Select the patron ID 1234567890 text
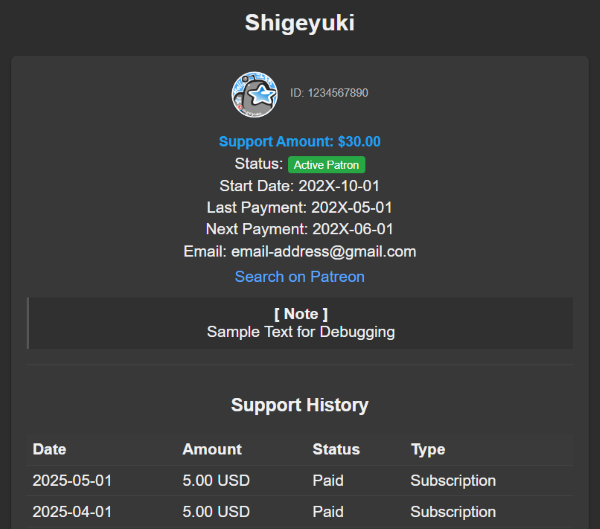The height and width of the screenshot is (529, 600). coord(329,93)
